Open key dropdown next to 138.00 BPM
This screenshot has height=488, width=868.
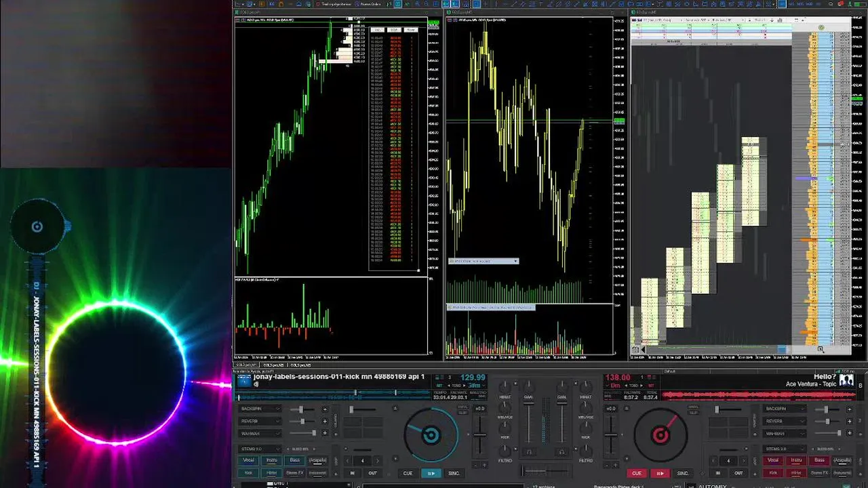click(x=614, y=385)
